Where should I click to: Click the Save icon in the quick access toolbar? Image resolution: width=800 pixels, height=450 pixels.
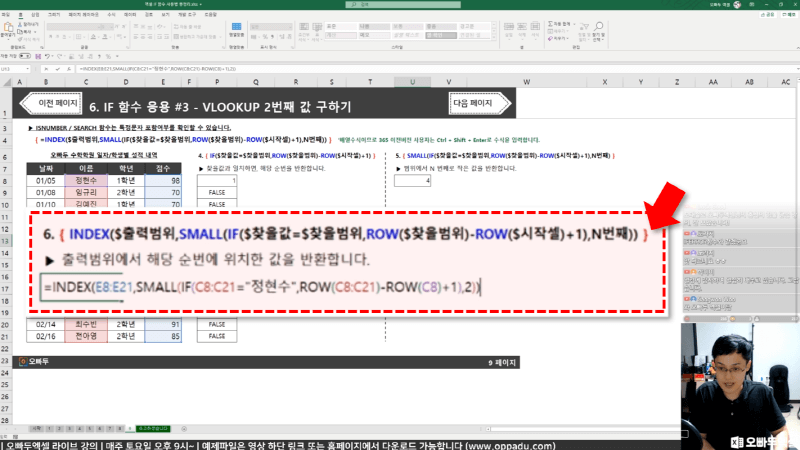point(38,56)
